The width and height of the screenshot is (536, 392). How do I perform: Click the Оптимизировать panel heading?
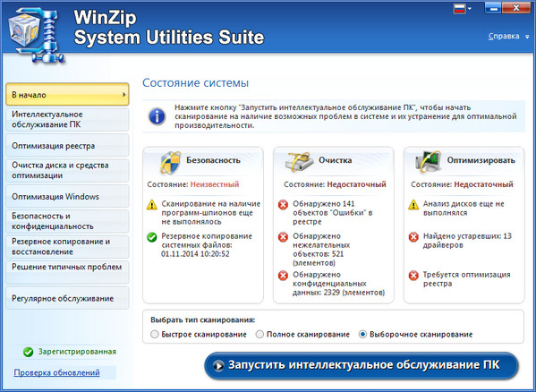point(481,160)
